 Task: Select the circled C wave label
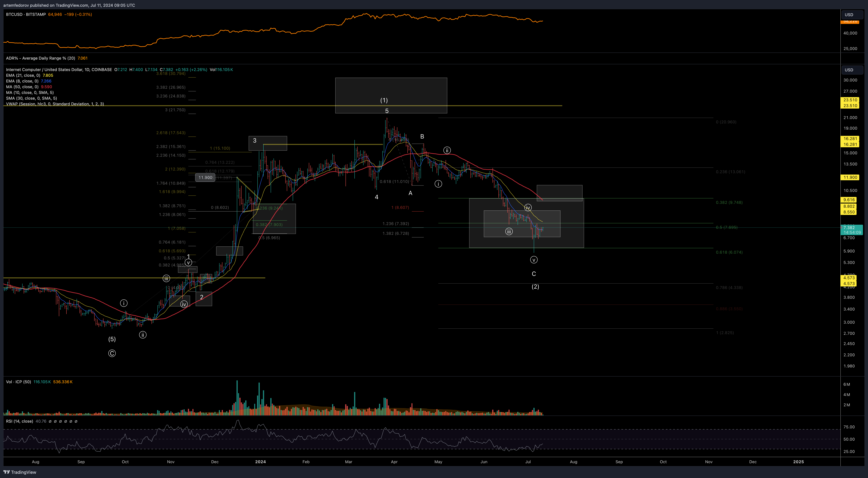[x=112, y=353]
